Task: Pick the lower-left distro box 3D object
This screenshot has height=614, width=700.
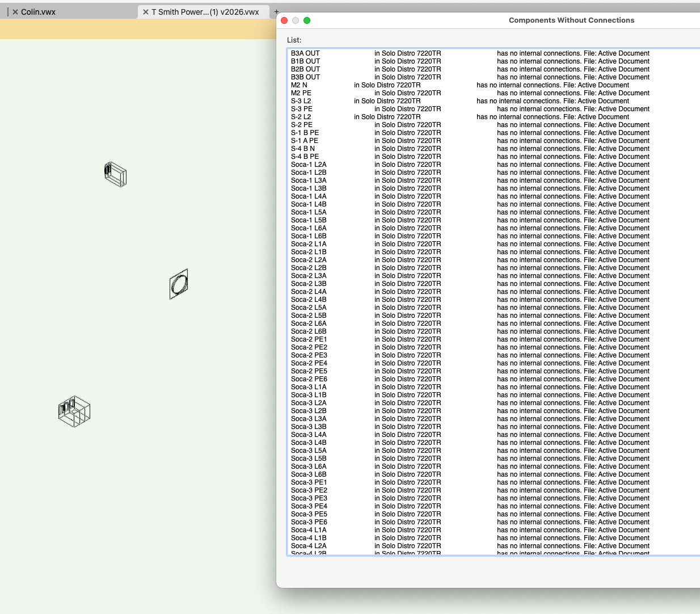Action: (x=74, y=411)
